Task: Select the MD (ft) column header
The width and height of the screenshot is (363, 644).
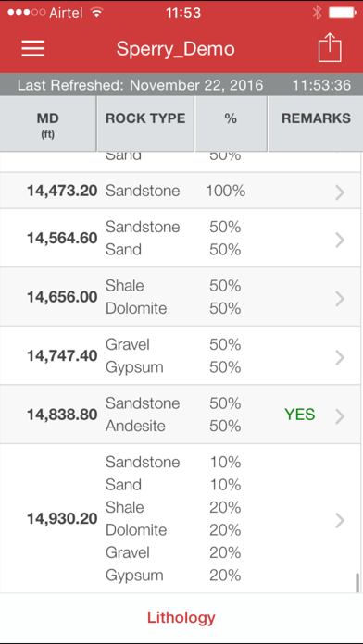Action: (x=47, y=124)
